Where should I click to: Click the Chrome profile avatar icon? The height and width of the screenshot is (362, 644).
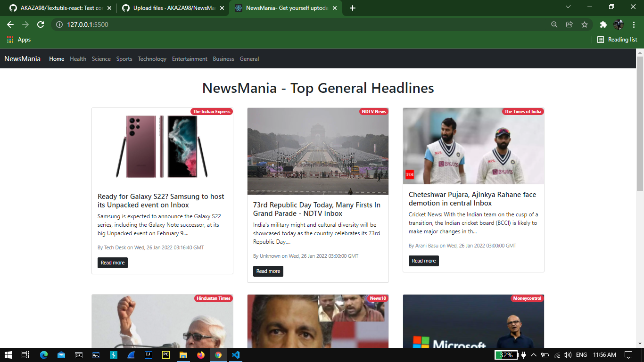[x=619, y=24]
